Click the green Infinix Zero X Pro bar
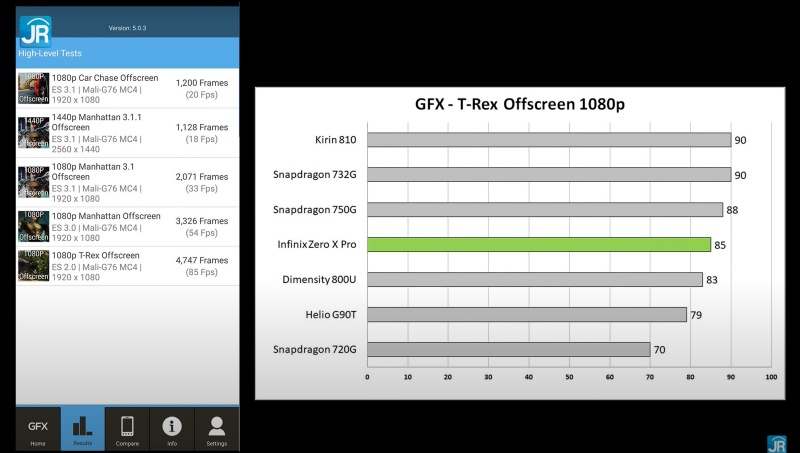The image size is (800, 453). click(539, 244)
